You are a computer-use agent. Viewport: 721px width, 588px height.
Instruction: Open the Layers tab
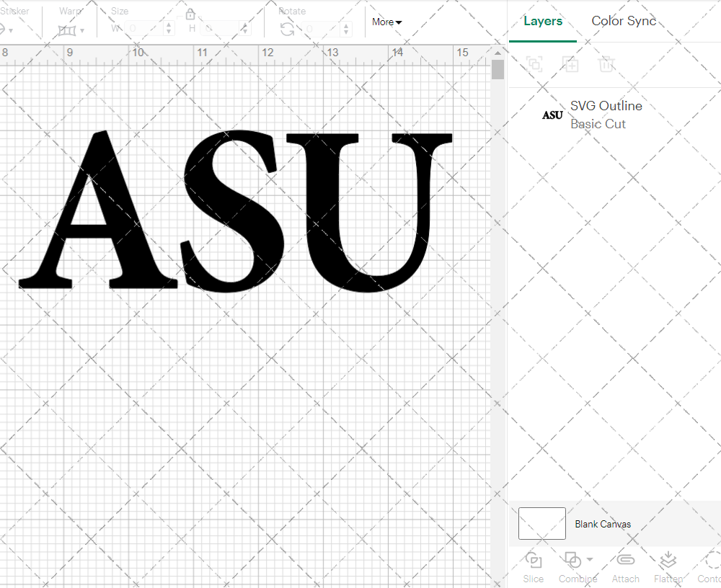pyautogui.click(x=543, y=21)
